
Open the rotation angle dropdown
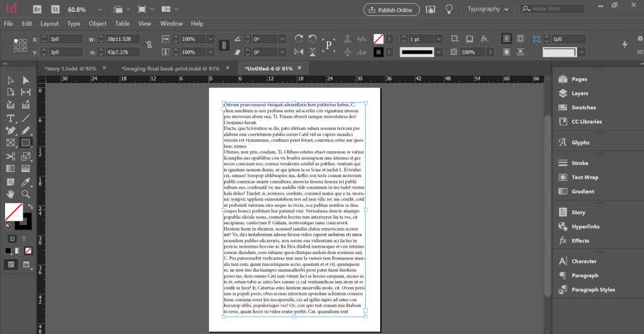point(282,39)
